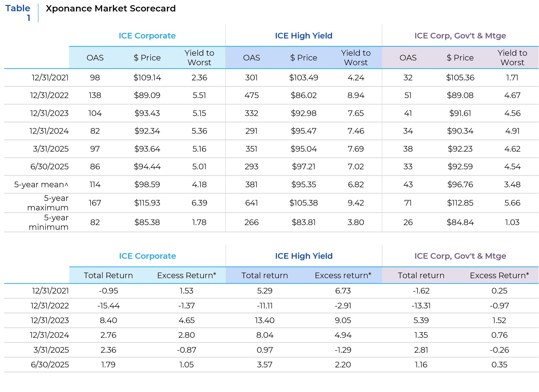Select the '266' minimum OAS value
The height and width of the screenshot is (392, 539).
251,222
